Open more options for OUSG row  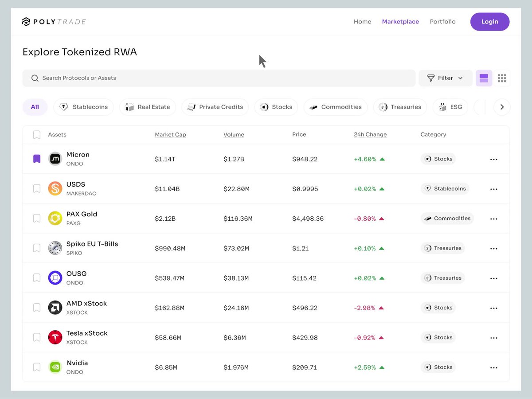point(494,278)
